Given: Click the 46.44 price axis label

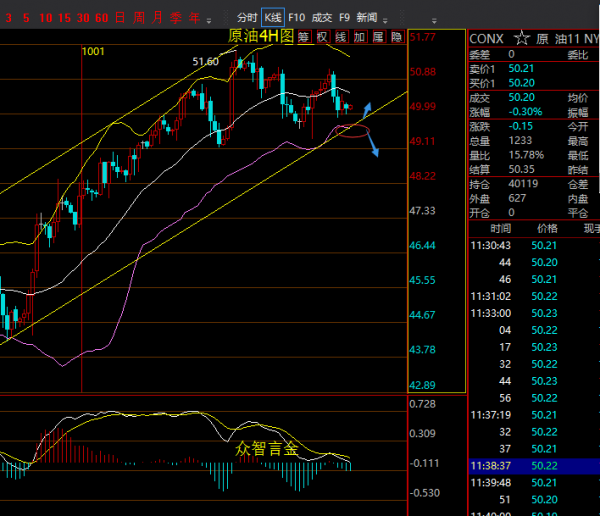Looking at the screenshot, I should (x=422, y=245).
